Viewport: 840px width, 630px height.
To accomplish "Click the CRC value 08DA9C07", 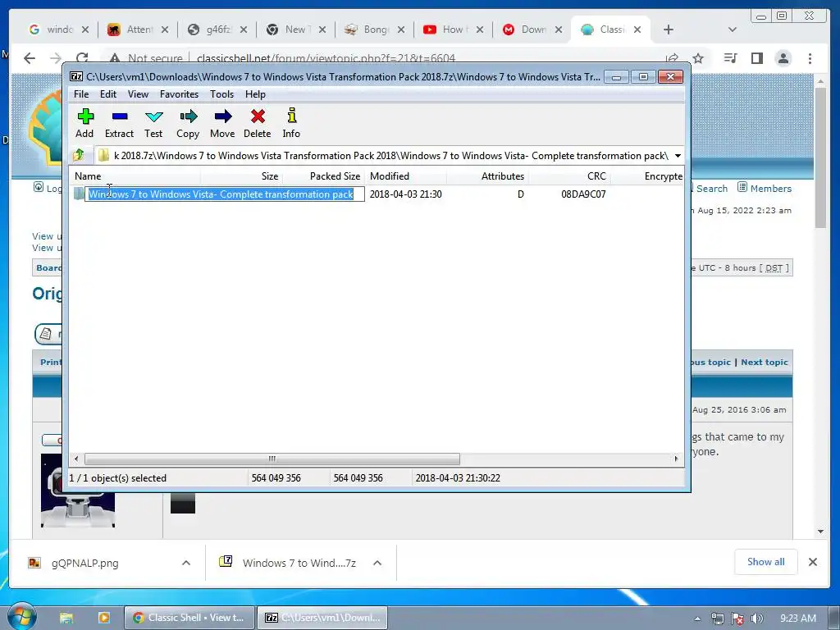I will click(583, 194).
